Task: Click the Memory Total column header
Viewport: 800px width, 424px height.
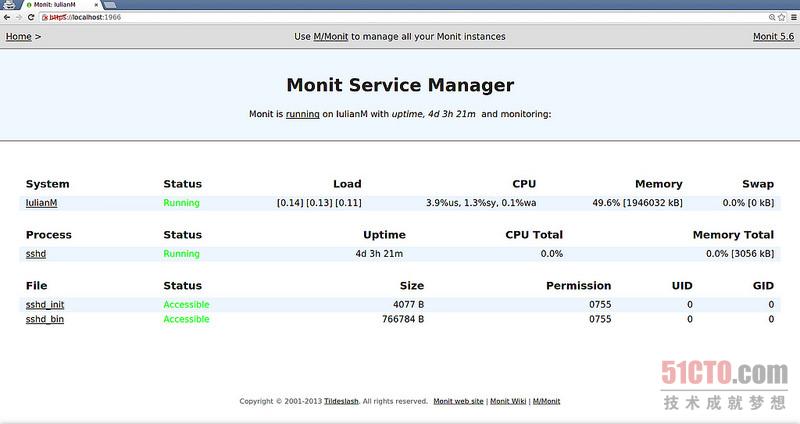Action: pos(733,235)
